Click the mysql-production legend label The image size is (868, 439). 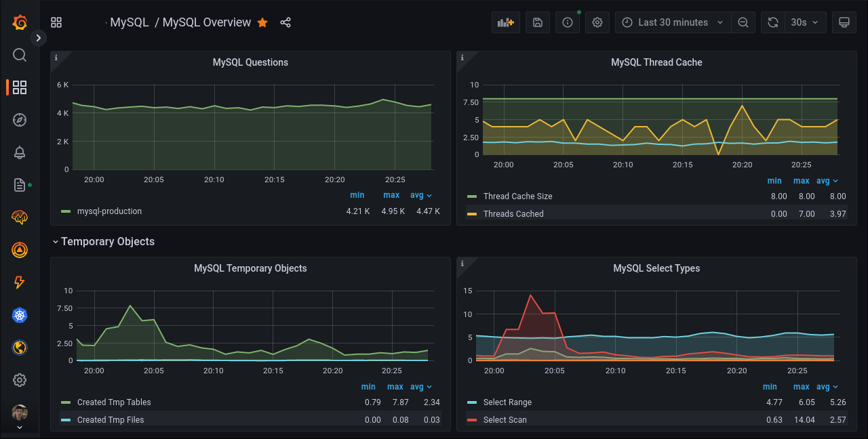111,211
